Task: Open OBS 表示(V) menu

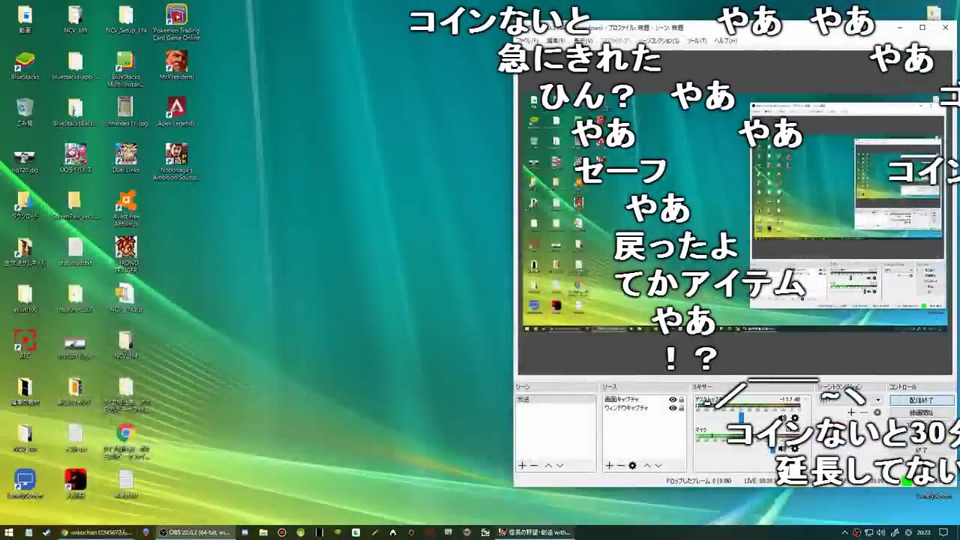Action: coord(583,40)
